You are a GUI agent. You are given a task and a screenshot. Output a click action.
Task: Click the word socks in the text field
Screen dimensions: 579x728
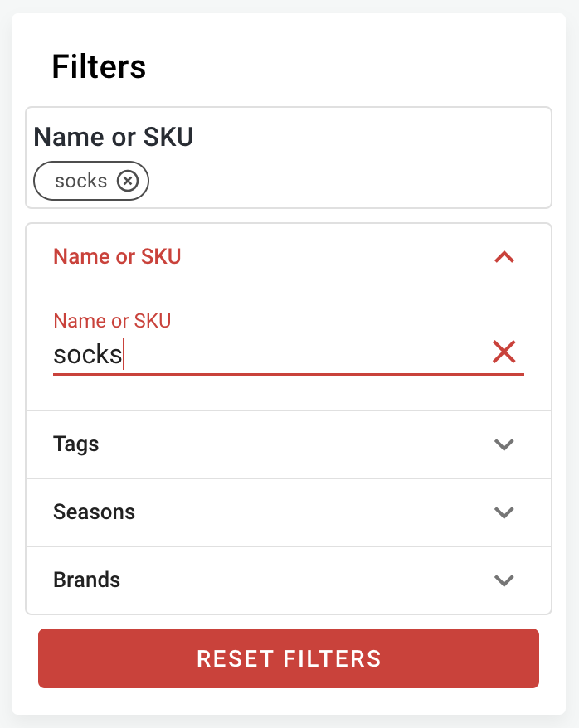coord(88,355)
